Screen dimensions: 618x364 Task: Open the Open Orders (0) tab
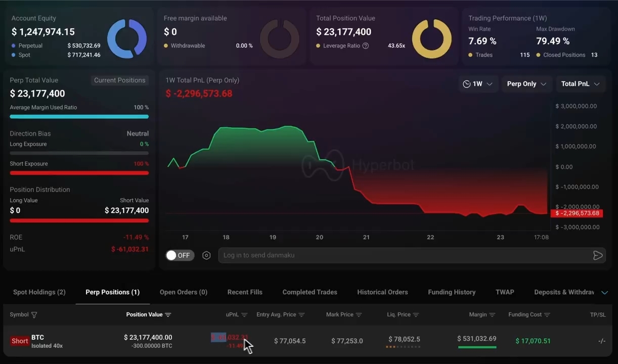[x=184, y=292]
